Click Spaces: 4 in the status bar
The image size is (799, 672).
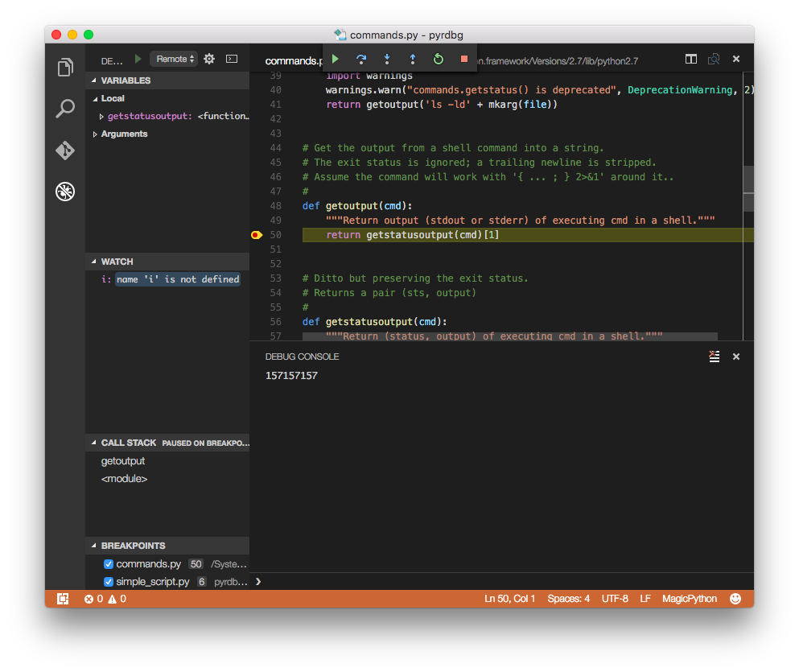568,598
